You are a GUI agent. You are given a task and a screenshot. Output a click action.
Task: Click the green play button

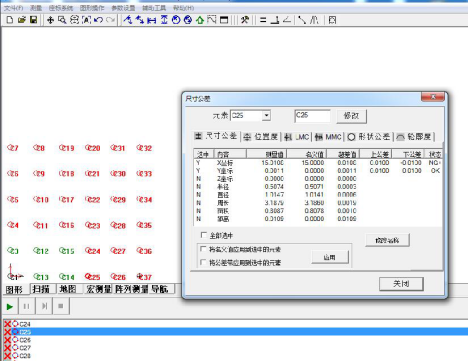(10, 306)
